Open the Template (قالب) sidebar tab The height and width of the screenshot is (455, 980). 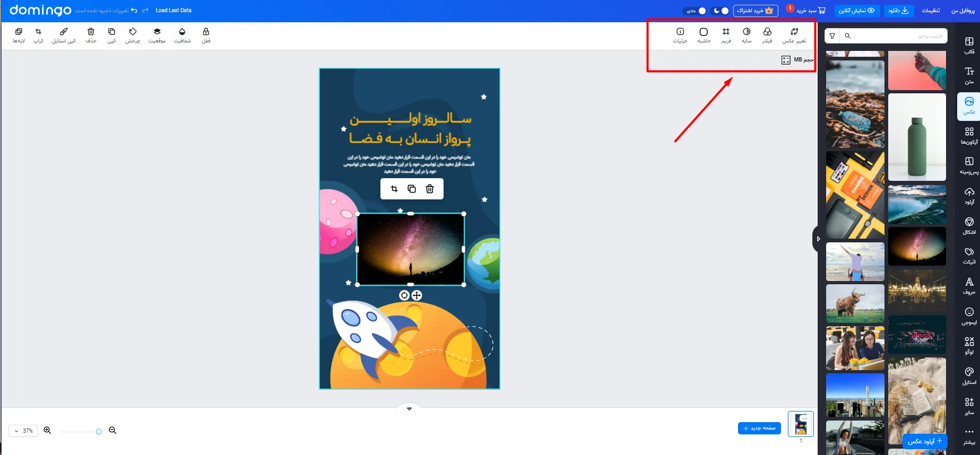pyautogui.click(x=969, y=46)
